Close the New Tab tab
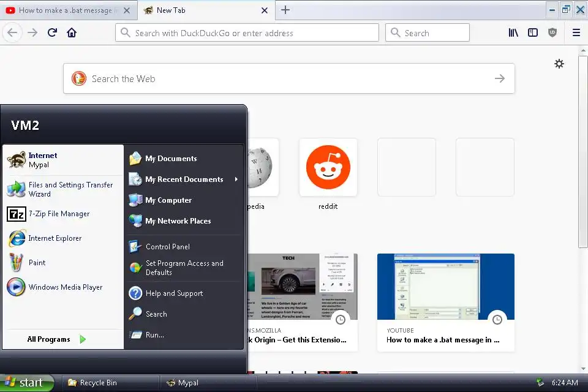 (265, 10)
